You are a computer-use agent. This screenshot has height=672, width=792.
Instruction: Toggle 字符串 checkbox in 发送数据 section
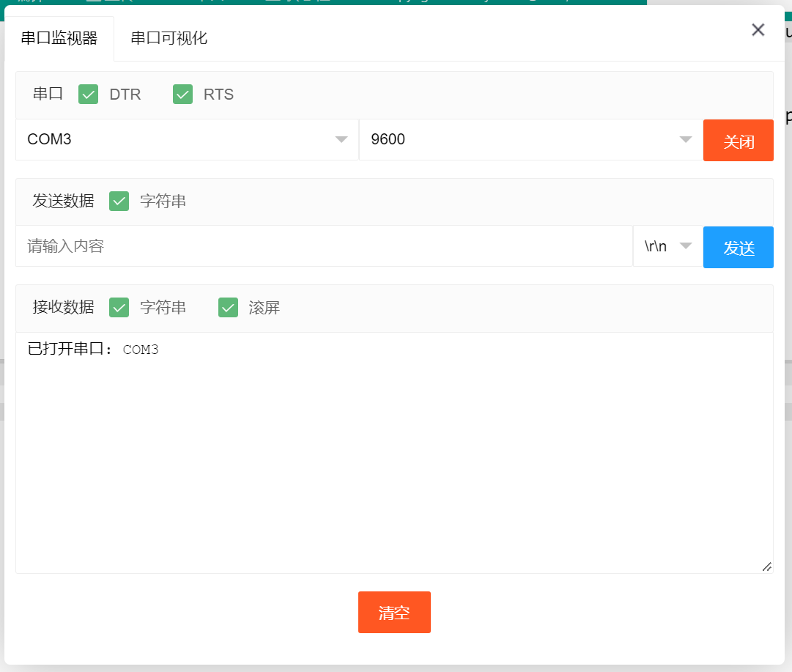119,201
